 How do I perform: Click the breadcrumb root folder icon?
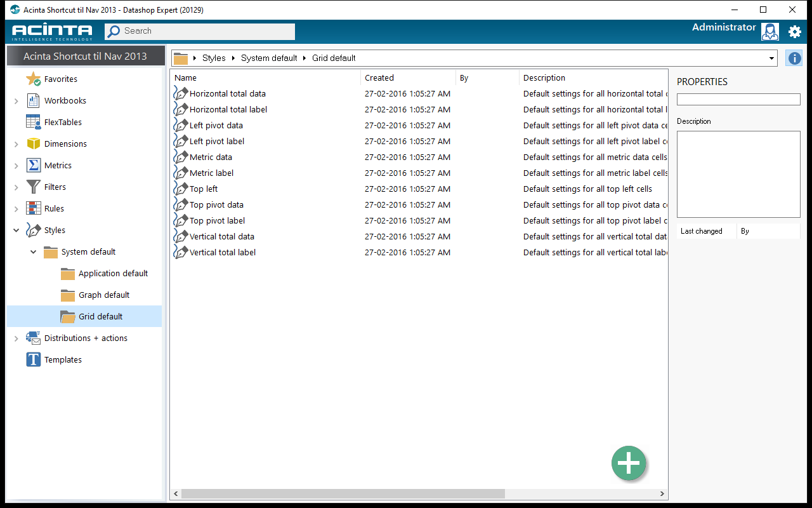coord(181,58)
